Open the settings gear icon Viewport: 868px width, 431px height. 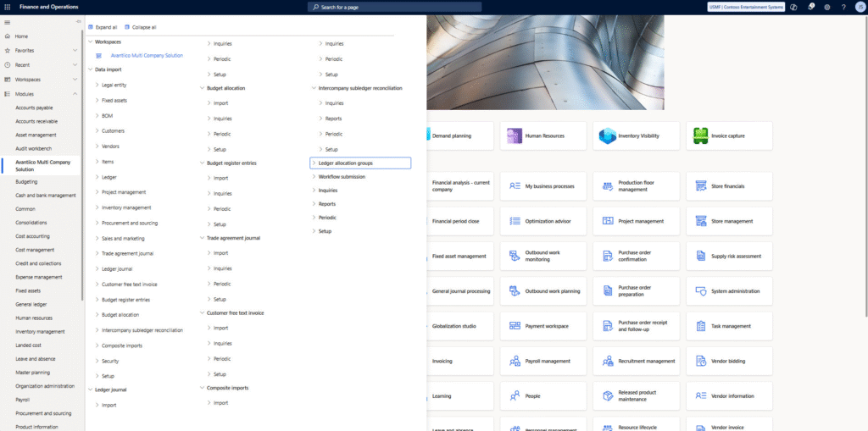coord(827,7)
